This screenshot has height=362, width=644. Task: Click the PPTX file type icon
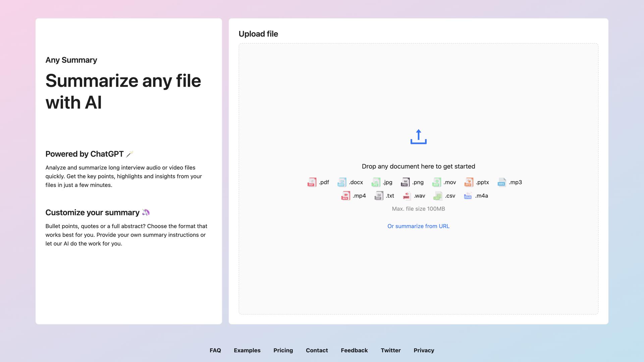click(469, 182)
